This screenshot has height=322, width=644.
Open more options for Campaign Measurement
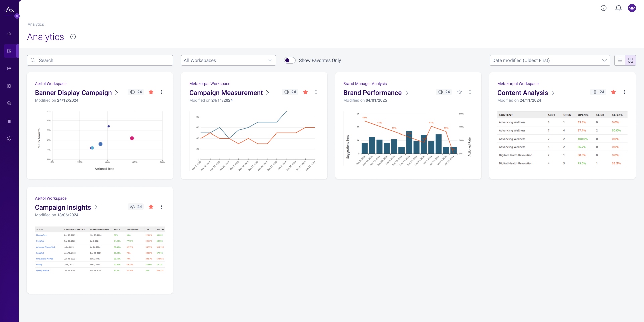coord(316,92)
